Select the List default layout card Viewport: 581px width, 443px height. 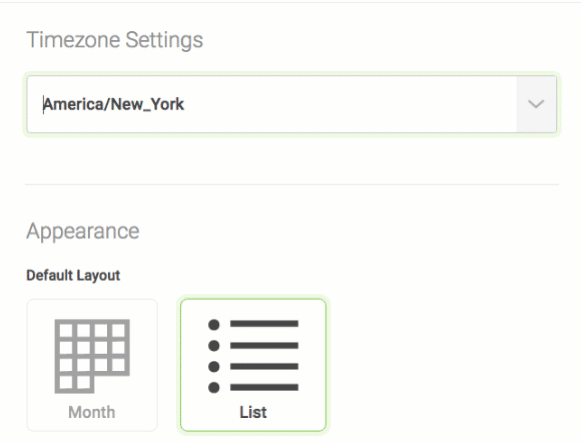[x=253, y=365]
